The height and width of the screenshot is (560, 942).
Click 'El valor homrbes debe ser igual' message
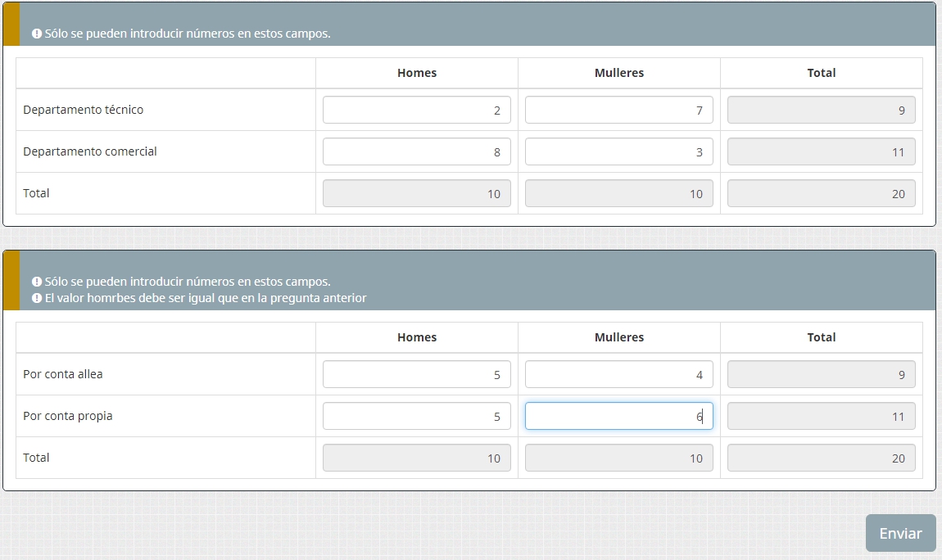click(206, 298)
